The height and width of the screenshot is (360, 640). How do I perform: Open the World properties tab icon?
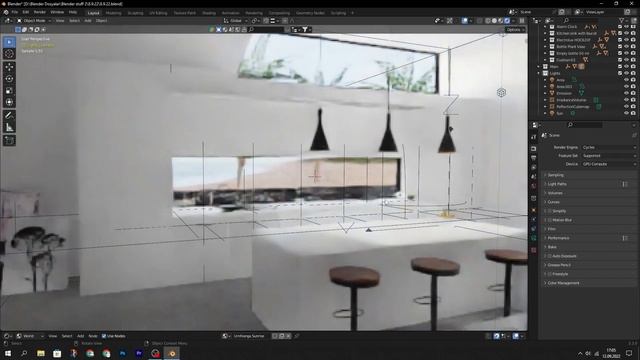click(x=533, y=186)
